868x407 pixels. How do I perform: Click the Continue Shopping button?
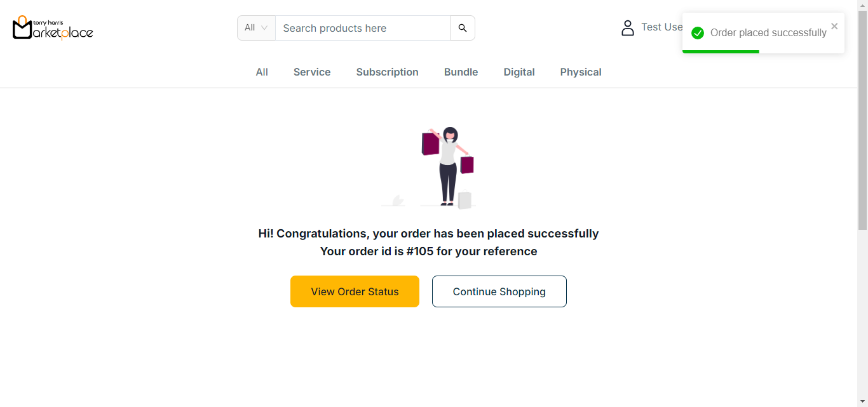pos(499,291)
